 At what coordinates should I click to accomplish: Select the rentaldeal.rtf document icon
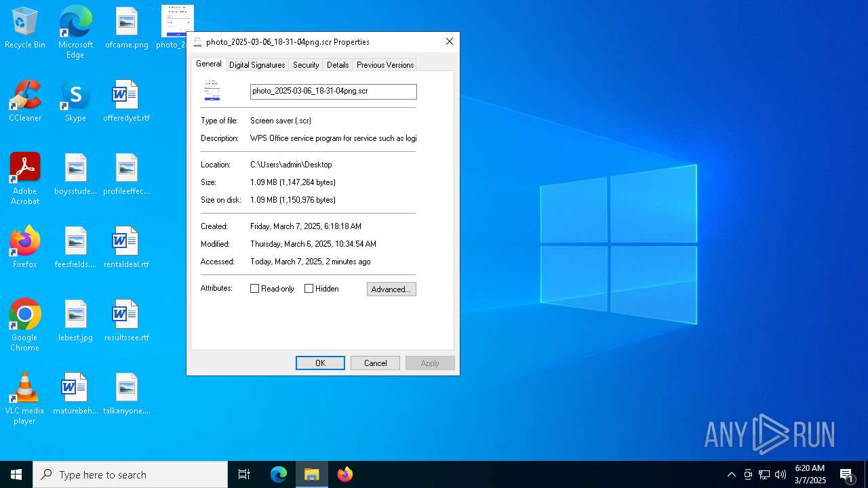pyautogui.click(x=126, y=247)
